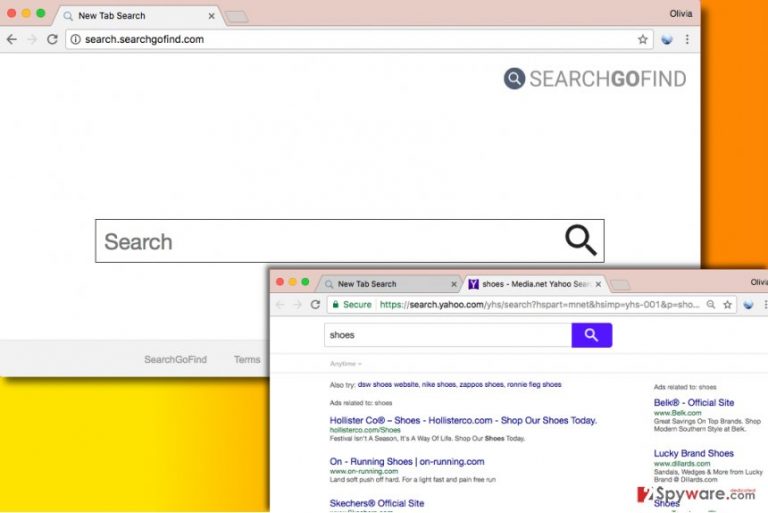This screenshot has height=513, width=768.
Task: Open the Hollister Co Shoes ad result
Action: 463,420
